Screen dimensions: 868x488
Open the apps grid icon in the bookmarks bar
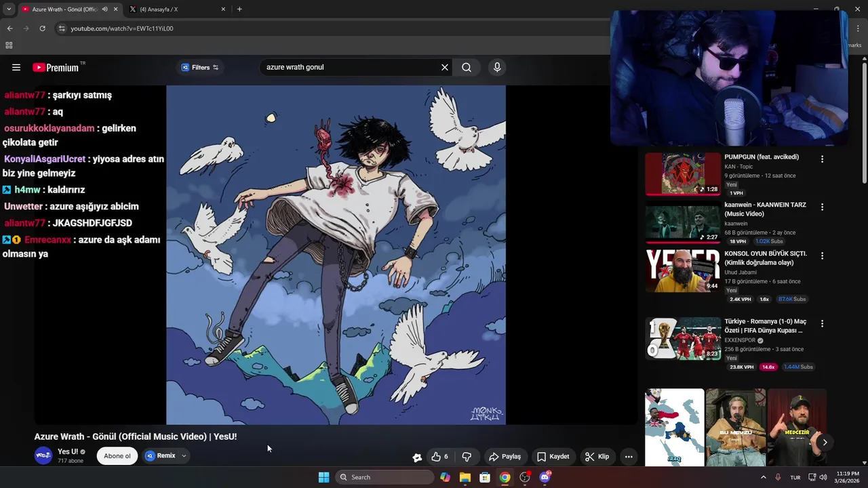pos(9,45)
